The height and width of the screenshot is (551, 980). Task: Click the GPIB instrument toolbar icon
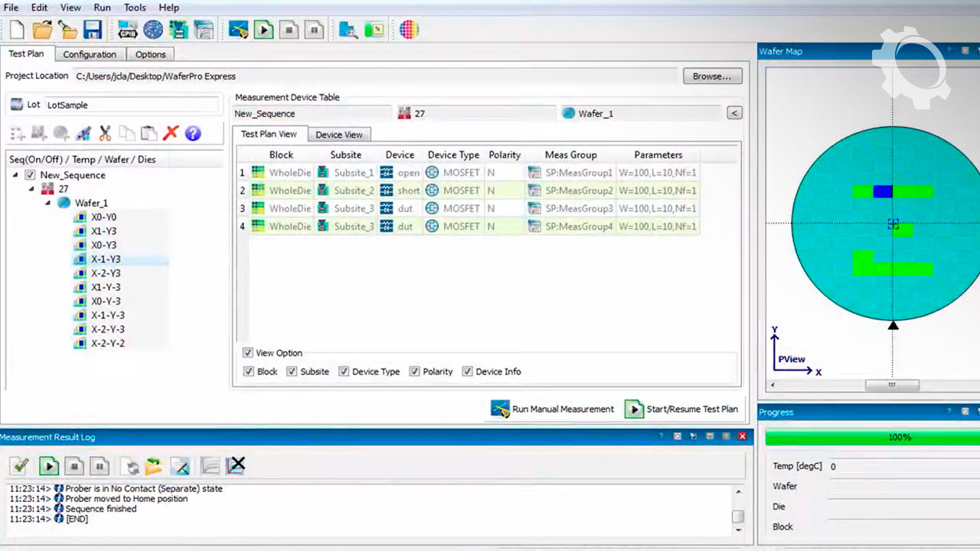coord(127,30)
